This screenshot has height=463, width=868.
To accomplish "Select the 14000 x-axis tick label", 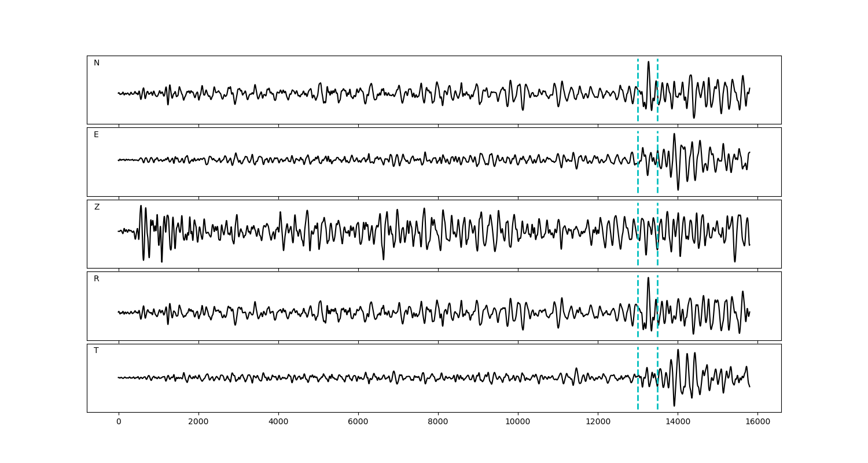I will (x=678, y=422).
